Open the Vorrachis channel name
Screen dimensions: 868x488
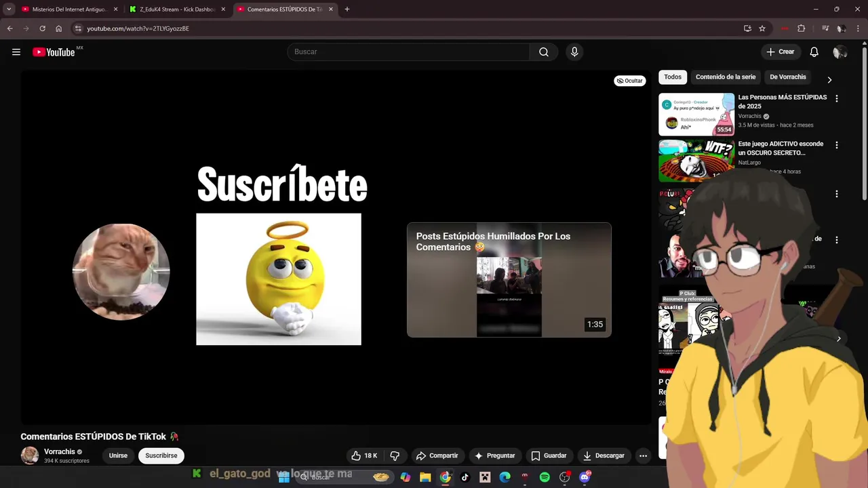tap(60, 451)
